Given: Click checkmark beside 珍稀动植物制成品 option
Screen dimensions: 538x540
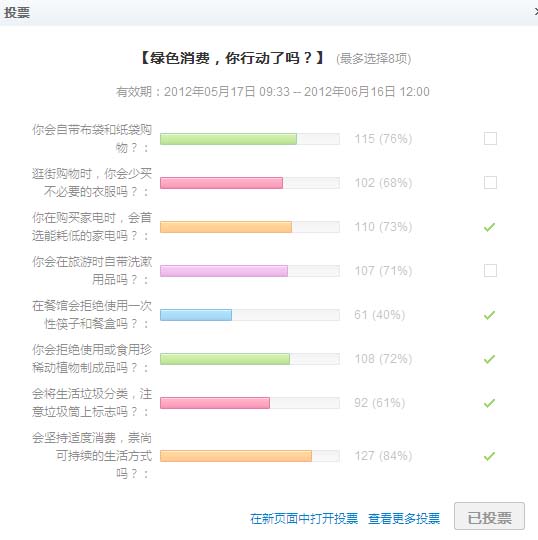Looking at the screenshot, I should [489, 359].
